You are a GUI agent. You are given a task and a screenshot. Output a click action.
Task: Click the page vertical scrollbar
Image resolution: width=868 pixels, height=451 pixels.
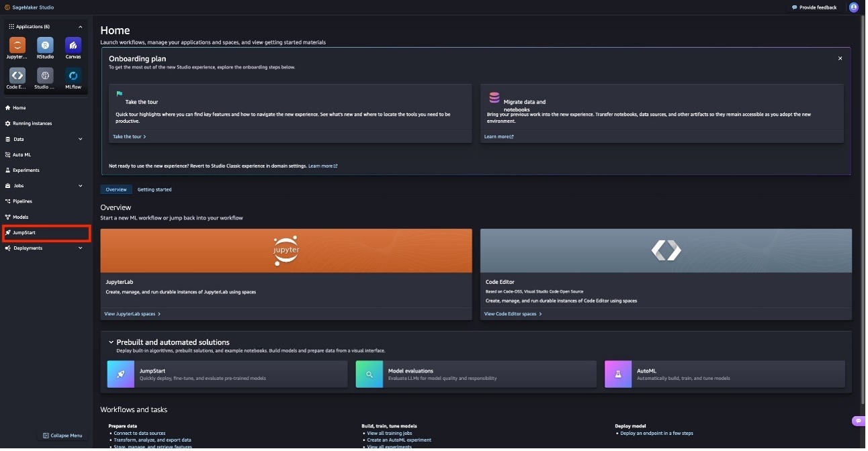863,208
